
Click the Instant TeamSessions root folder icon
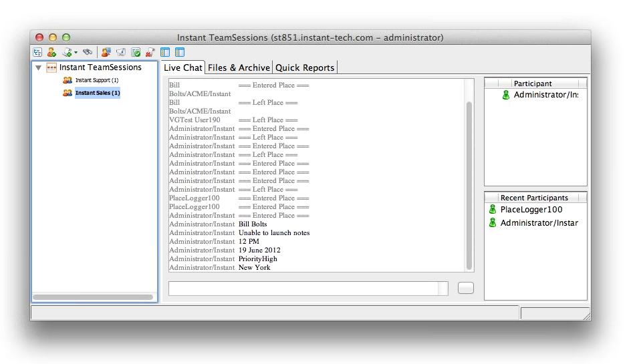pyautogui.click(x=51, y=67)
